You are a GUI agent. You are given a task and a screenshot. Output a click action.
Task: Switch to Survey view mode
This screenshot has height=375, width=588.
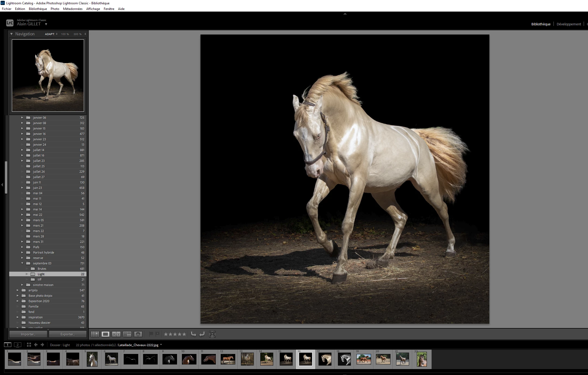click(127, 334)
